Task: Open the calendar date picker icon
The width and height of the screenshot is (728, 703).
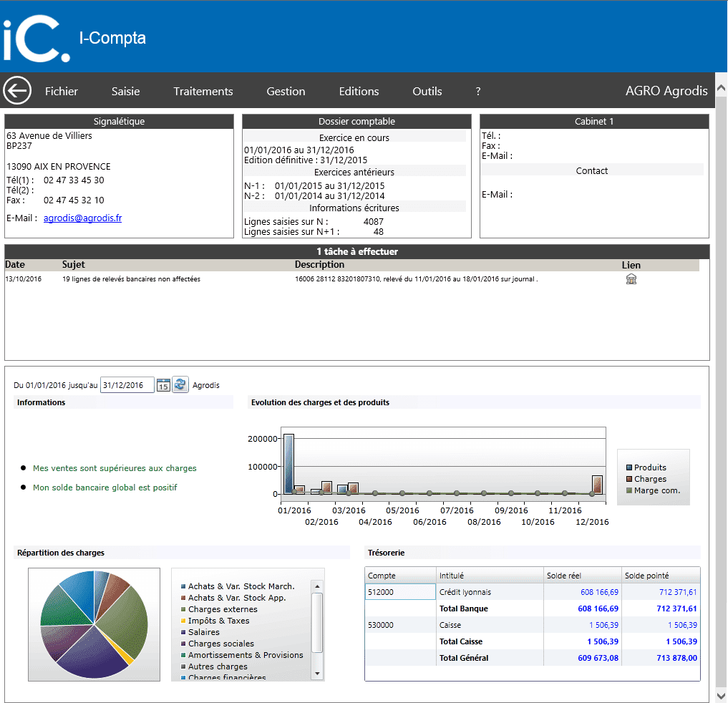Action: tap(163, 385)
